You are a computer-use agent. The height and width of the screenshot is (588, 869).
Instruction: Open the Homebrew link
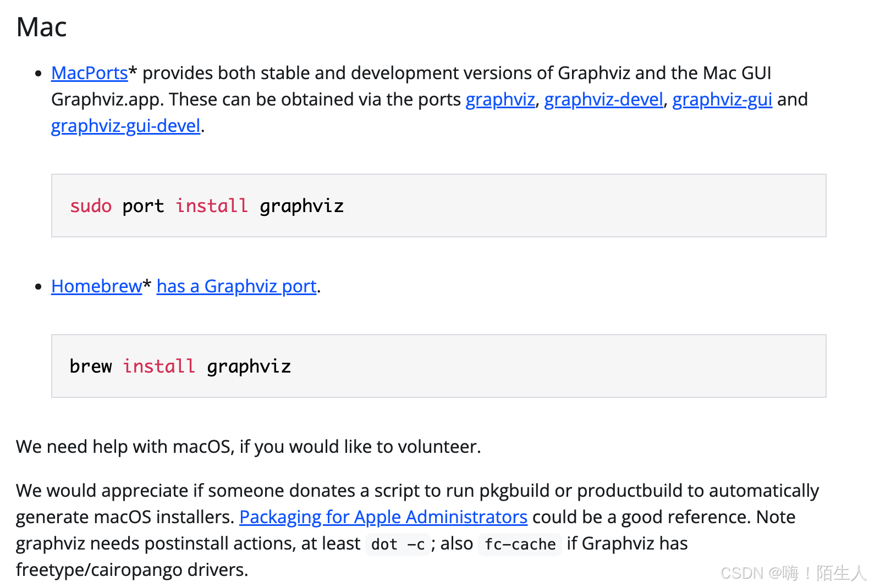coord(96,286)
